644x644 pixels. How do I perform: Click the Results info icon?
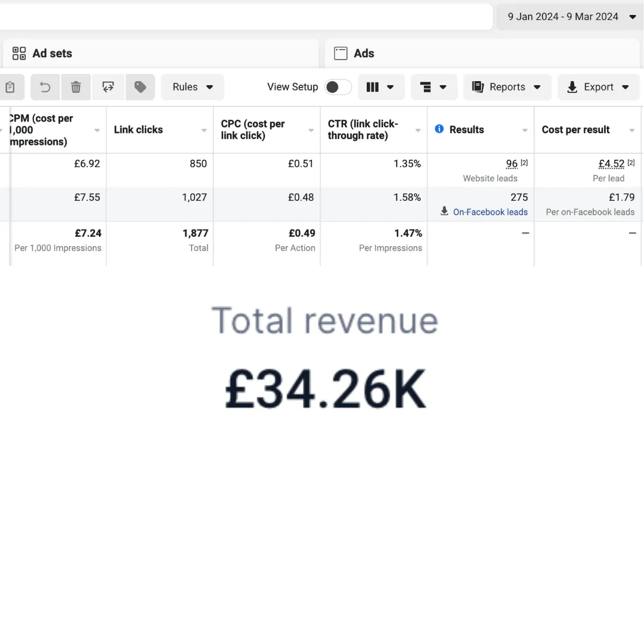click(x=439, y=129)
